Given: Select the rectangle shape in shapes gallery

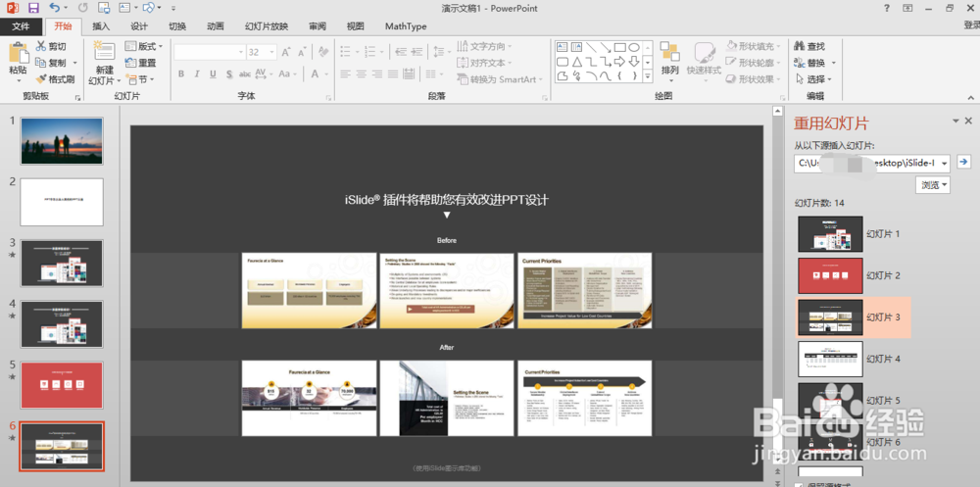Looking at the screenshot, I should click(x=620, y=47).
